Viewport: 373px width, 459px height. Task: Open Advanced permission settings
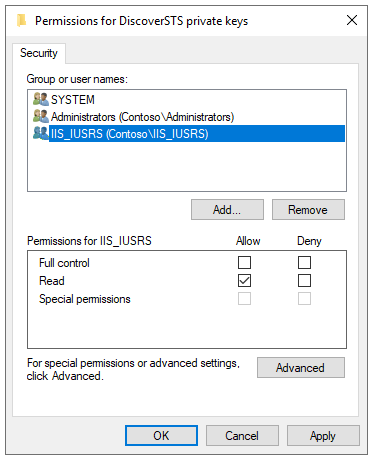(x=301, y=368)
